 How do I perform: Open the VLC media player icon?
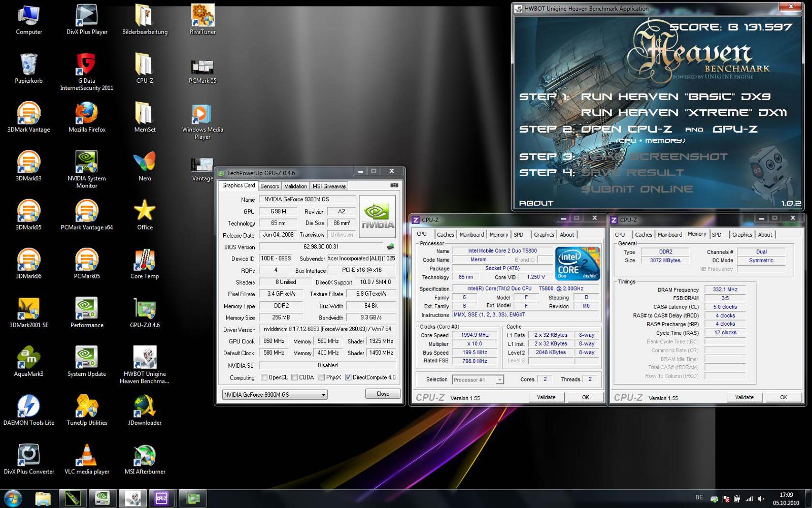coord(87,459)
